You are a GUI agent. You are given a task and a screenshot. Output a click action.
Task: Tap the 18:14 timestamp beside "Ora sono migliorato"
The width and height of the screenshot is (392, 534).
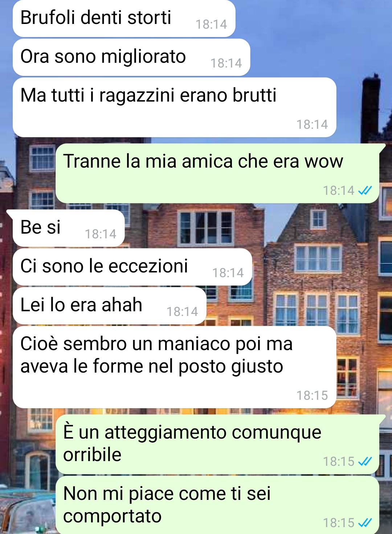pos(226,63)
